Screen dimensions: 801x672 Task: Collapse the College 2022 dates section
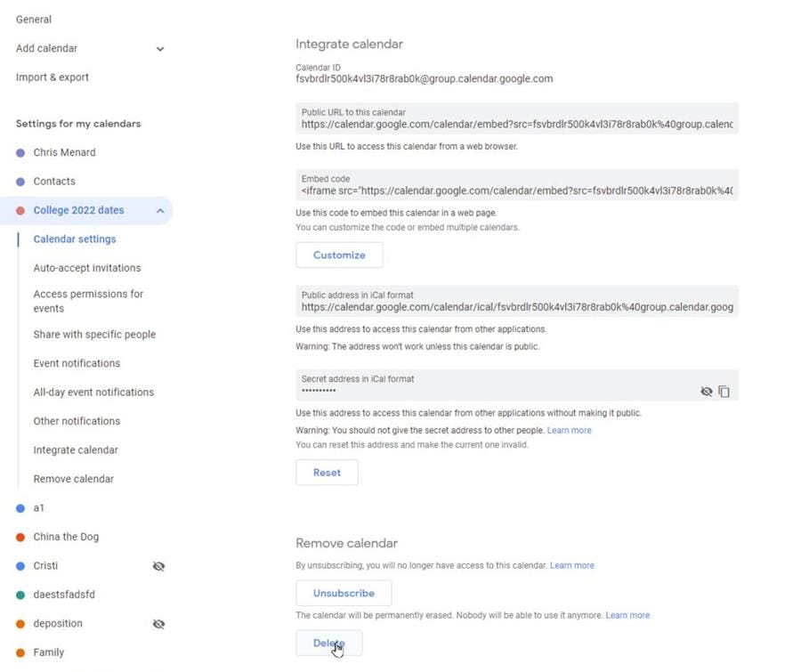pyautogui.click(x=159, y=210)
